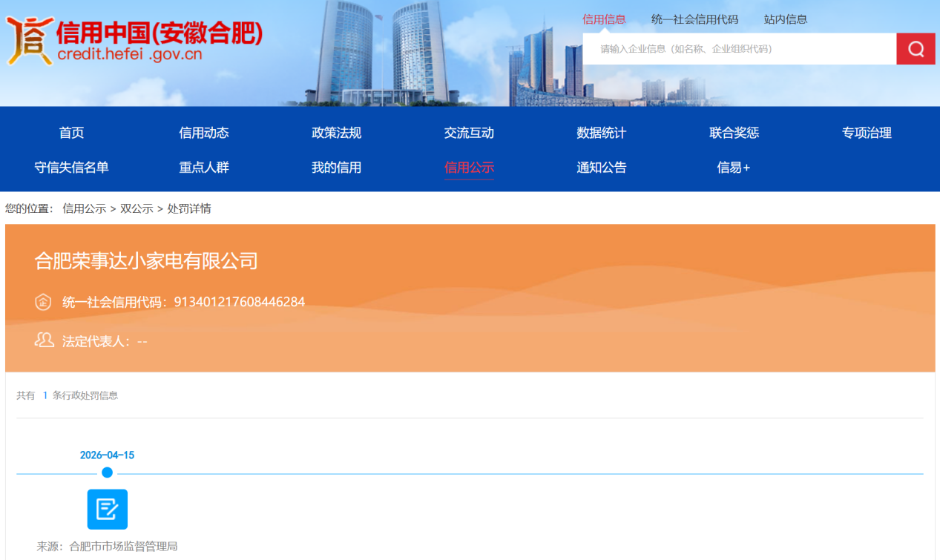Select the 信用信息 search tab
This screenshot has height=560, width=940.
604,19
